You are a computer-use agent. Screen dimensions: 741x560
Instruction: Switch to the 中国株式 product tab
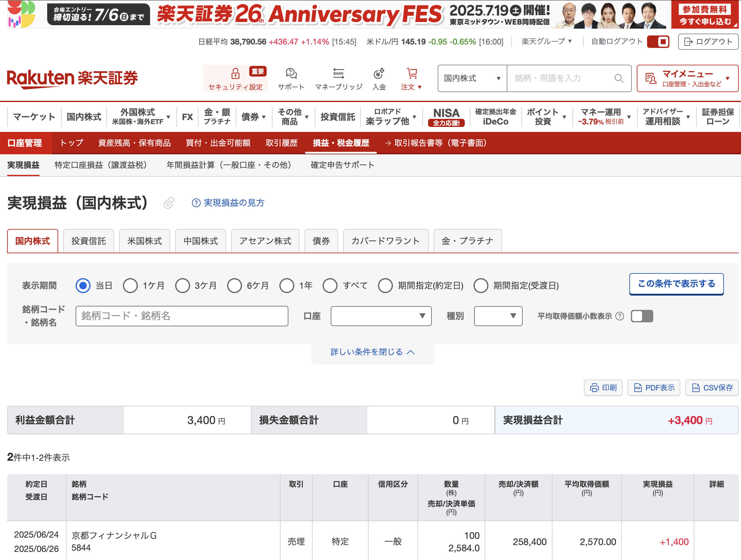201,241
